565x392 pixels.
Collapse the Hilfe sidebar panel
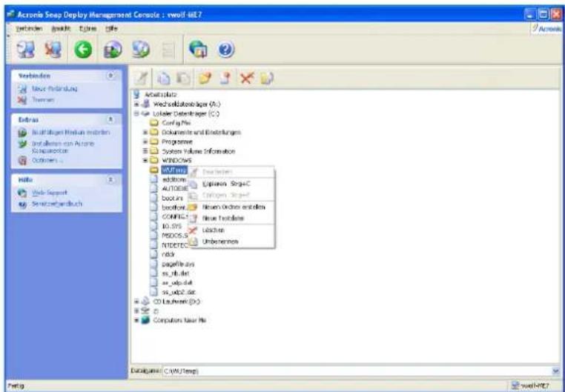tap(111, 179)
